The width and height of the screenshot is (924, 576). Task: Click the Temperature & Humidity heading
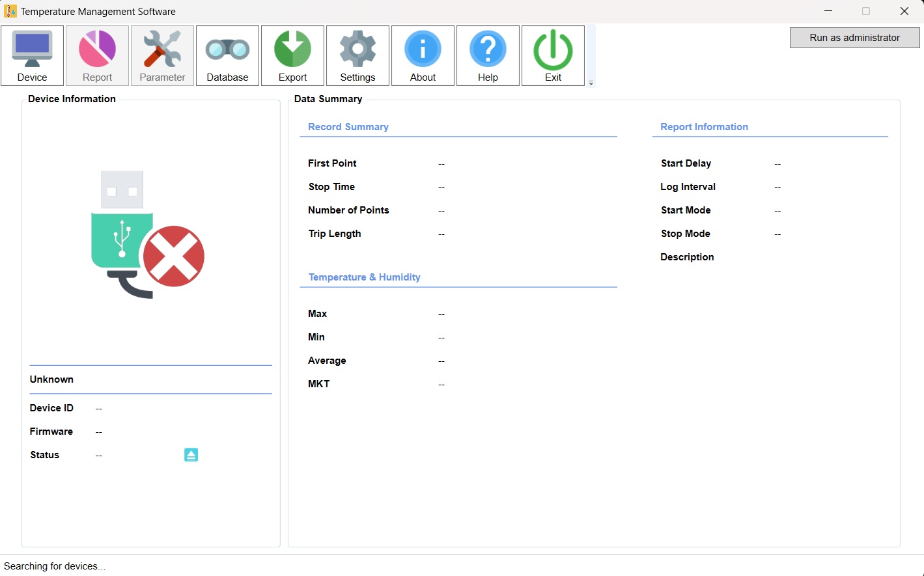364,277
